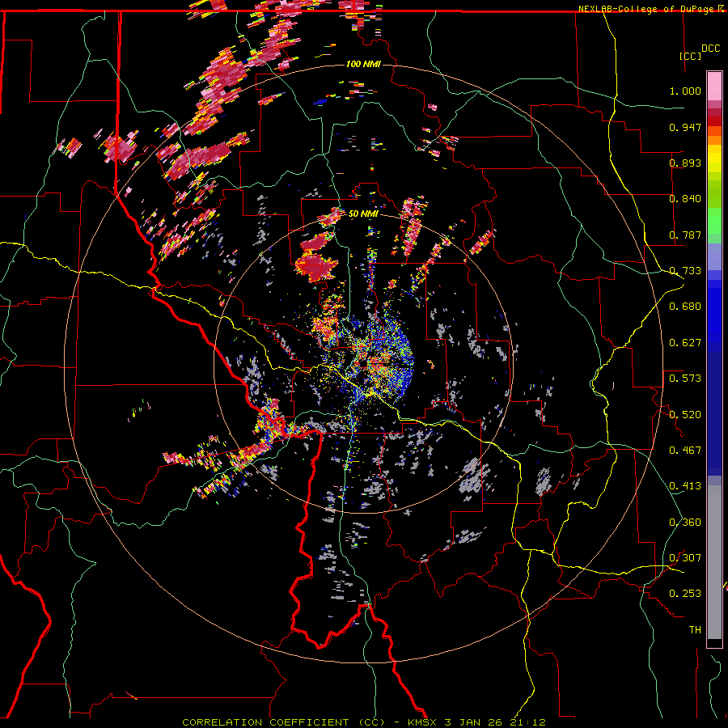Click the 3 JAN 26 date text
728x728 pixels.
coord(473,722)
